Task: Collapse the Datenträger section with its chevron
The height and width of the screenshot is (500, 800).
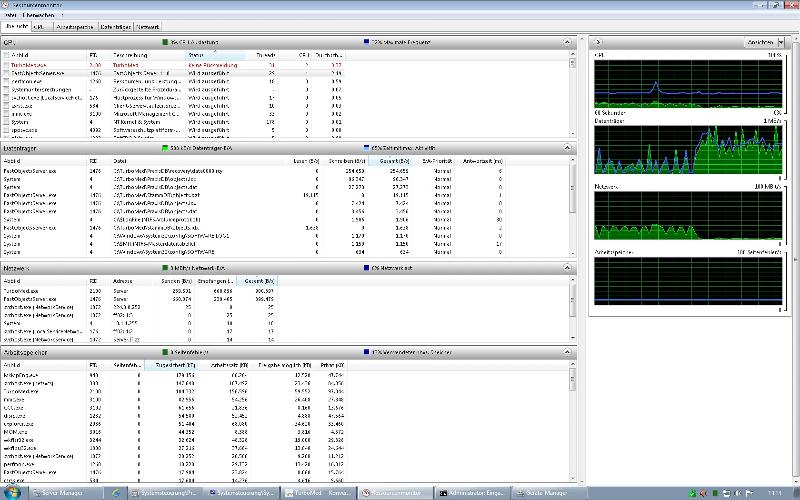Action: click(x=567, y=148)
